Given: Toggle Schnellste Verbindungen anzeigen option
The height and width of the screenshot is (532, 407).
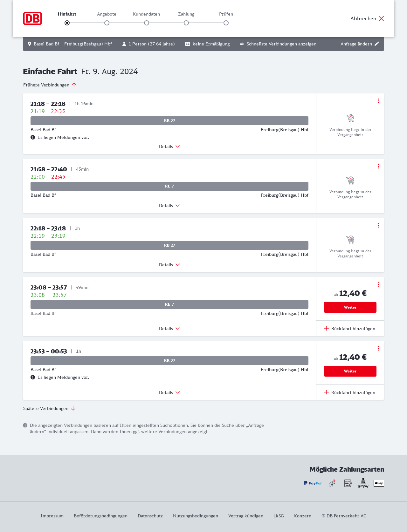Looking at the screenshot, I should tap(278, 44).
